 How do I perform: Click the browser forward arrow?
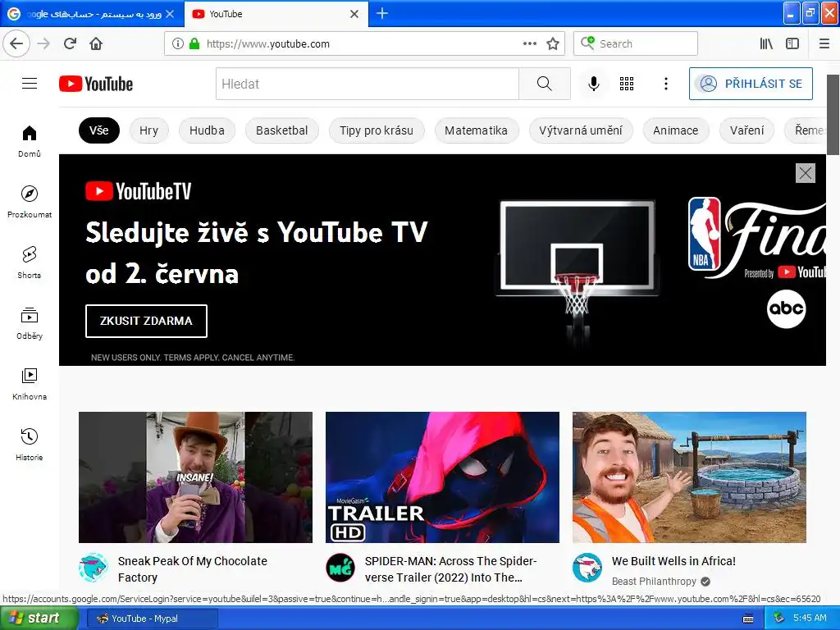(43, 43)
